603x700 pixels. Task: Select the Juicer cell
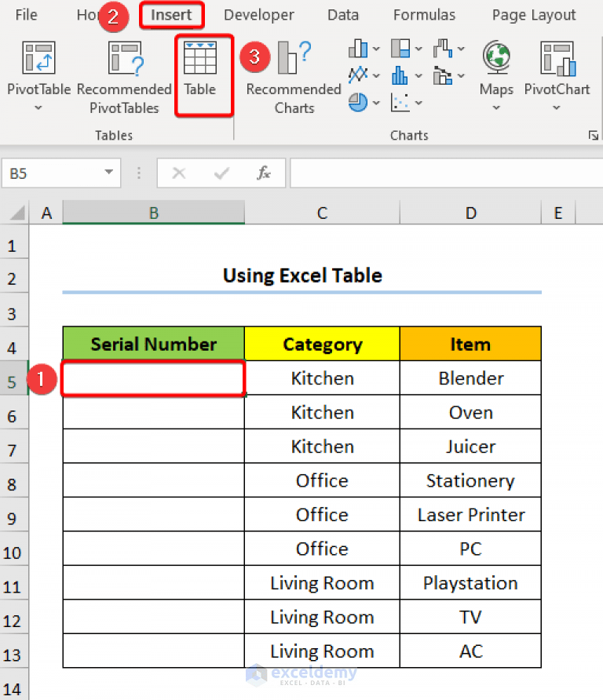click(470, 447)
